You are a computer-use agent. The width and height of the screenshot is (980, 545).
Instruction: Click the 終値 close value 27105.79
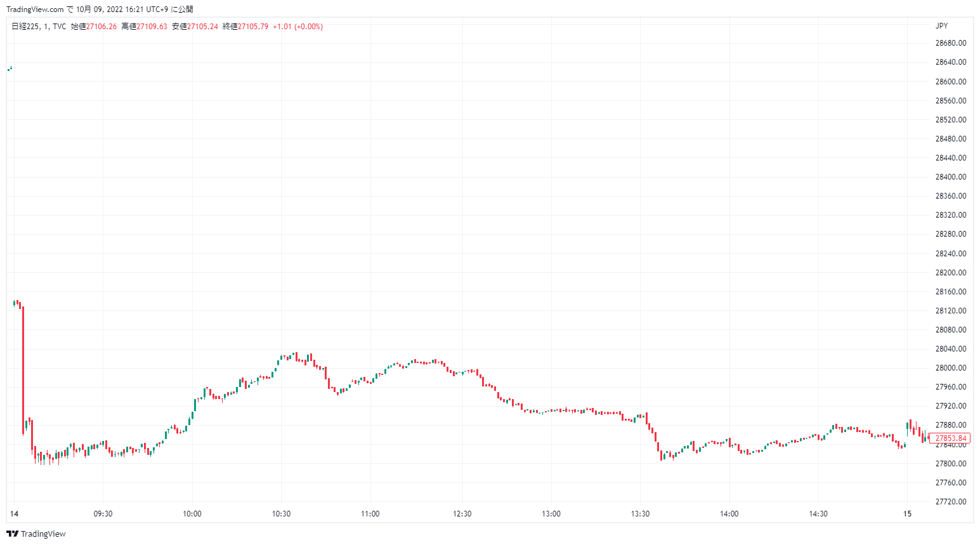[253, 27]
